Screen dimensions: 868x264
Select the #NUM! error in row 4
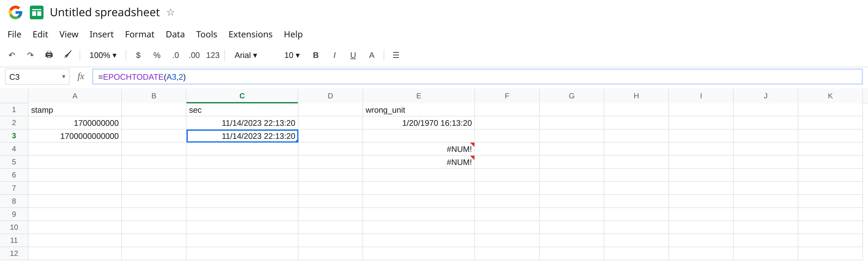[x=418, y=149]
